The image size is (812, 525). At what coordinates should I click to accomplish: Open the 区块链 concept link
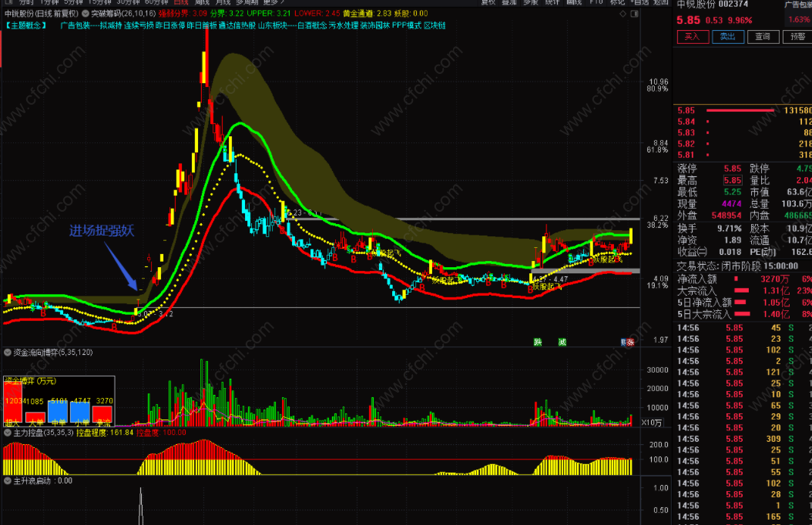pyautogui.click(x=435, y=25)
